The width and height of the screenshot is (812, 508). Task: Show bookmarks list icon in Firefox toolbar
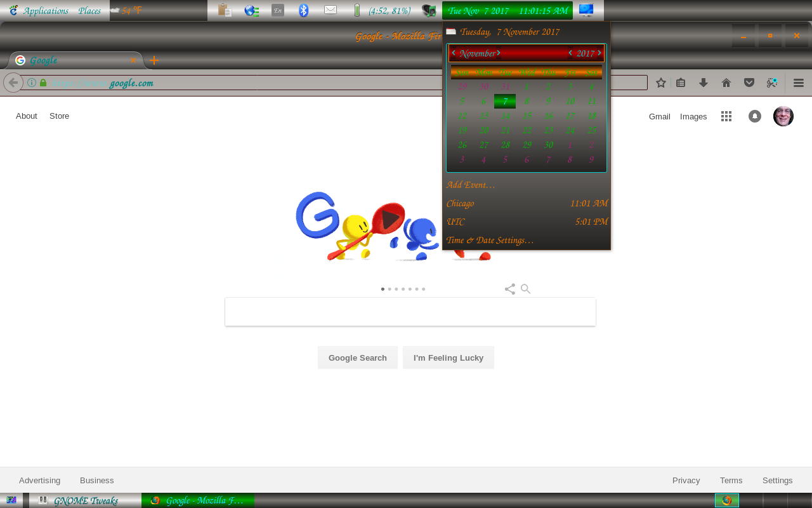[681, 83]
